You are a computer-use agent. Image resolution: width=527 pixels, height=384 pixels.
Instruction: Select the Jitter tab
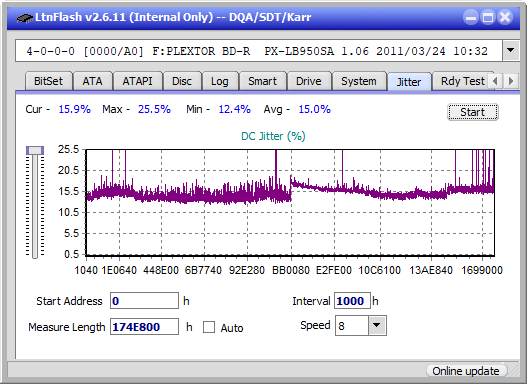tap(409, 82)
